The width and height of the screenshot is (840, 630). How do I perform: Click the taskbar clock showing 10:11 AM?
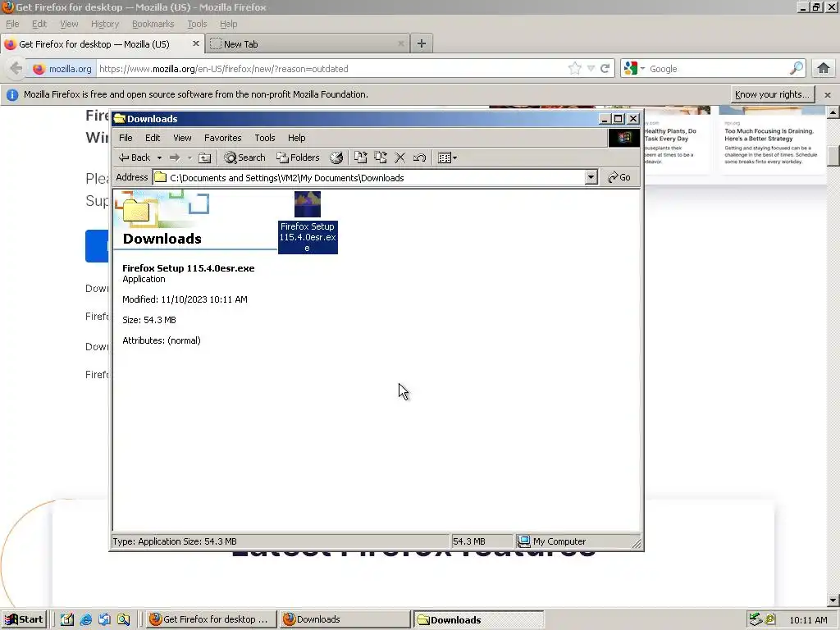(808, 620)
